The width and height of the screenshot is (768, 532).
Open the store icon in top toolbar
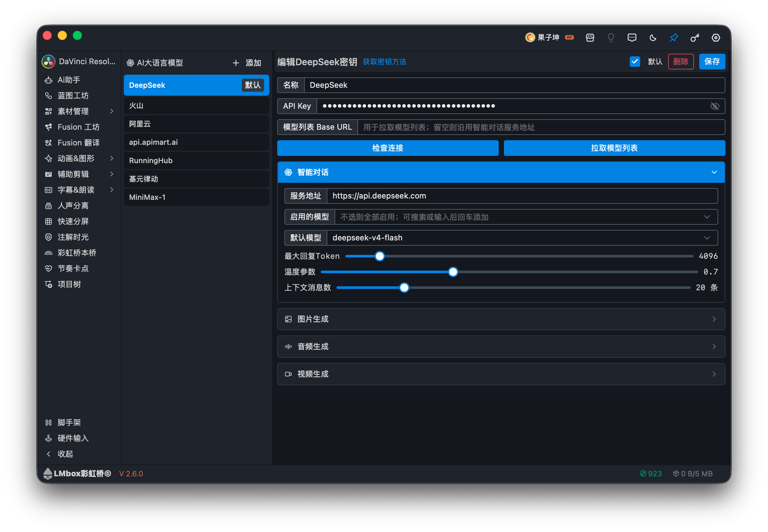click(590, 37)
